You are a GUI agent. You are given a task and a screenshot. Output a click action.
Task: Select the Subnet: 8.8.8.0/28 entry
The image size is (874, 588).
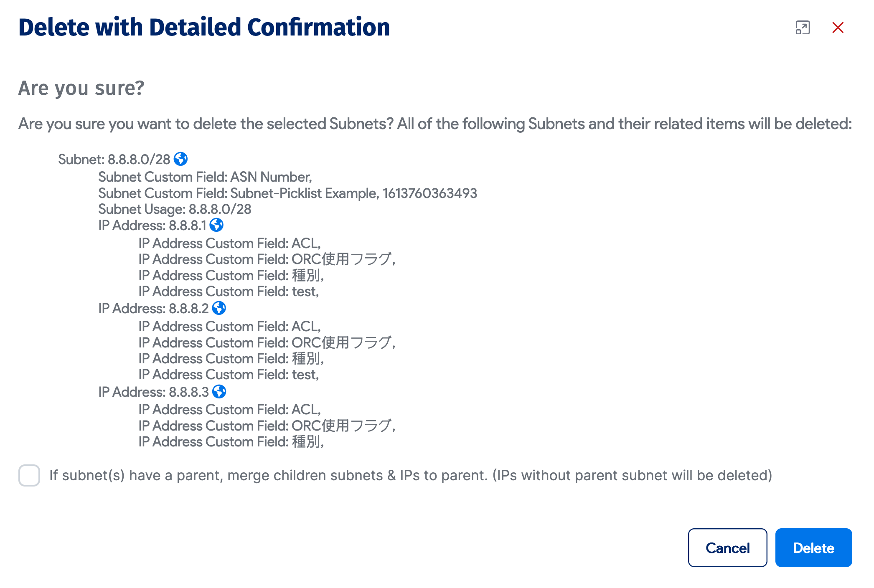114,159
